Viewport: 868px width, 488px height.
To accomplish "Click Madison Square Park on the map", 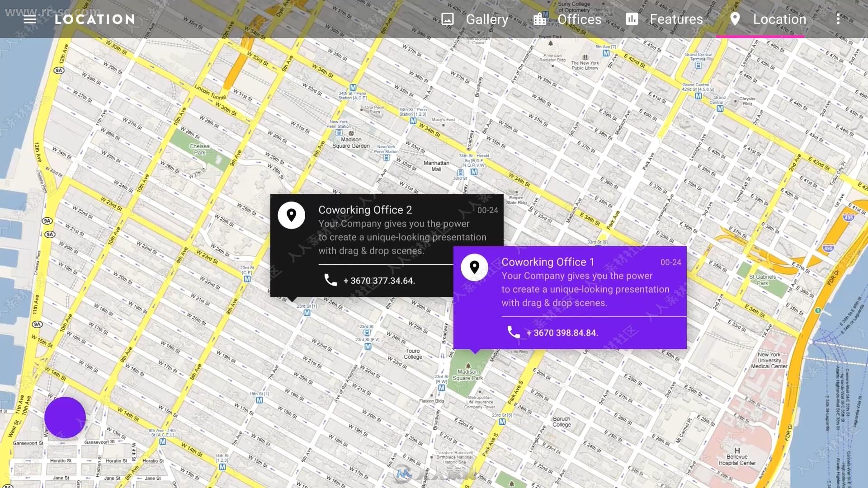I will tap(468, 375).
